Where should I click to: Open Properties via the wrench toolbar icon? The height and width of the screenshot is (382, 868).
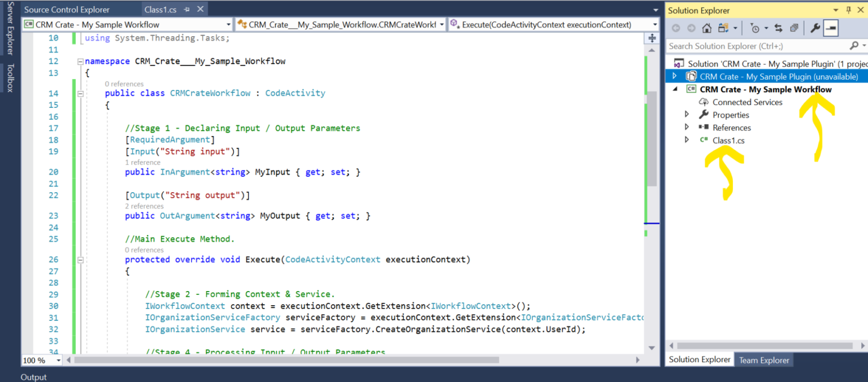(x=815, y=28)
